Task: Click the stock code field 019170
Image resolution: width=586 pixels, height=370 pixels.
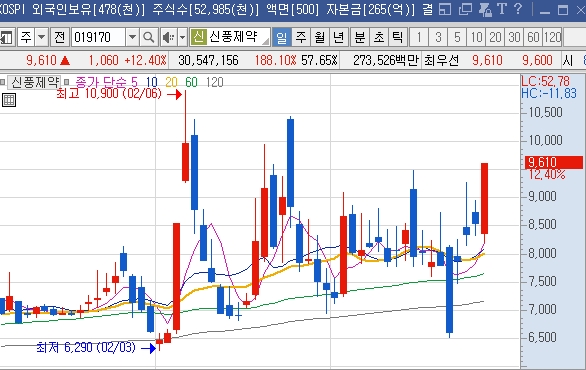Action: point(99,37)
